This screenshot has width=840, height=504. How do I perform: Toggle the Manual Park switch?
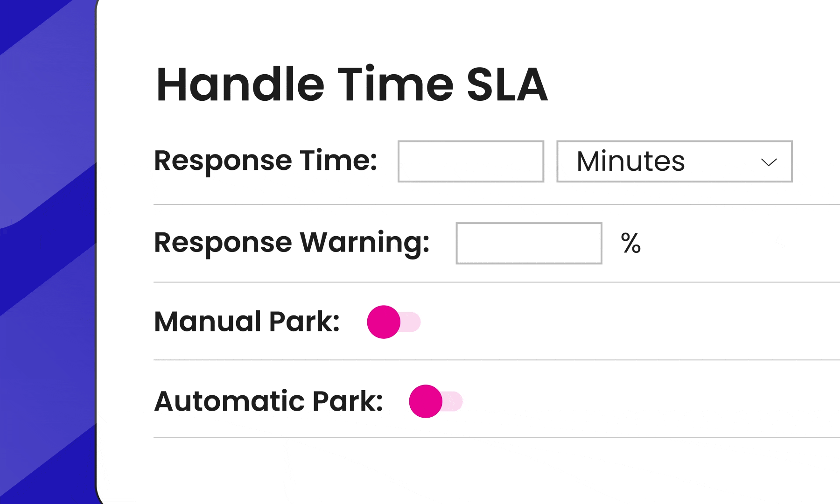coord(393,322)
